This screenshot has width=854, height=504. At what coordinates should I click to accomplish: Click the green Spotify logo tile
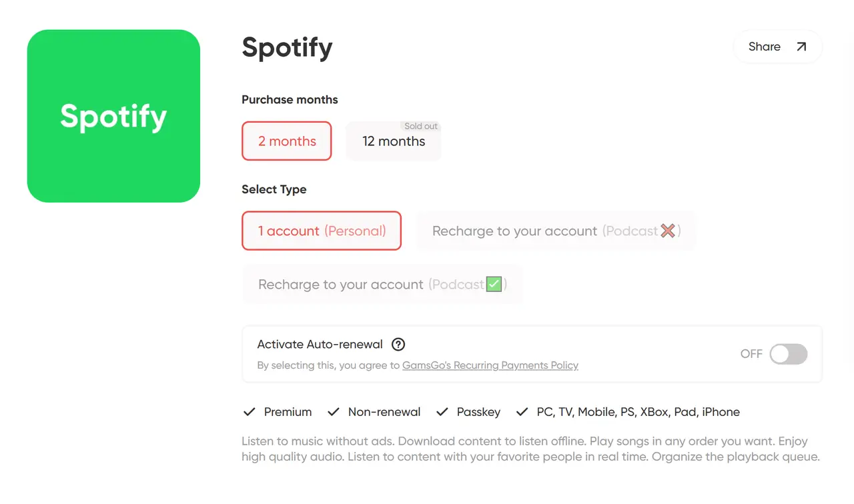click(113, 116)
